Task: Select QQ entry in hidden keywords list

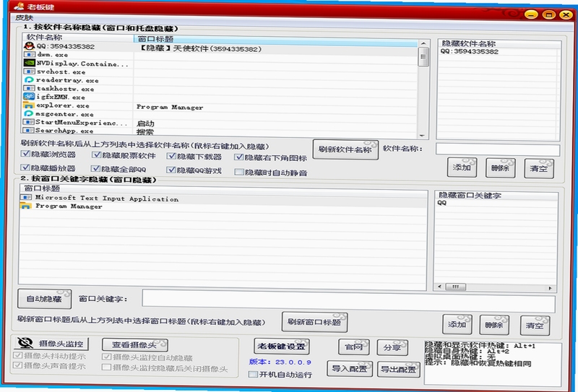Action: [x=442, y=203]
